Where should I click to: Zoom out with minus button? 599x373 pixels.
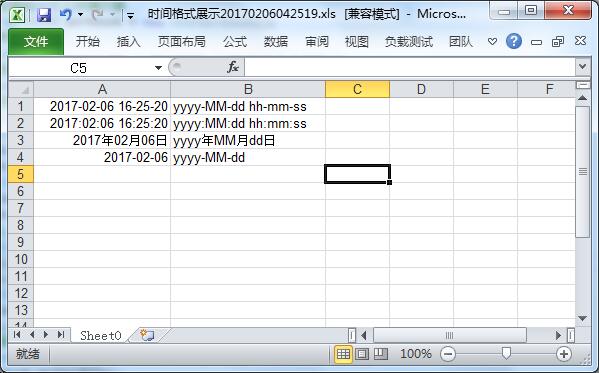[x=448, y=354]
